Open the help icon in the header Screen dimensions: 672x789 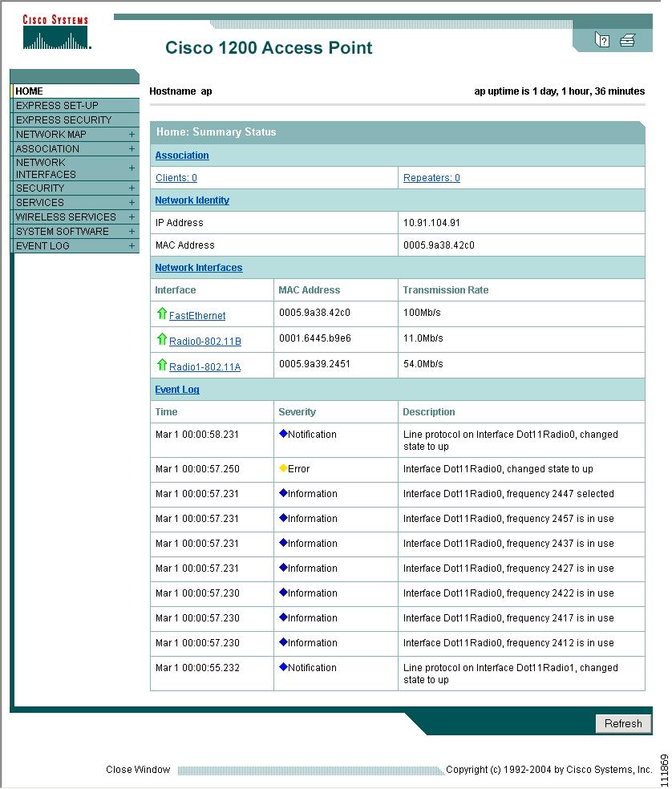pyautogui.click(x=601, y=40)
